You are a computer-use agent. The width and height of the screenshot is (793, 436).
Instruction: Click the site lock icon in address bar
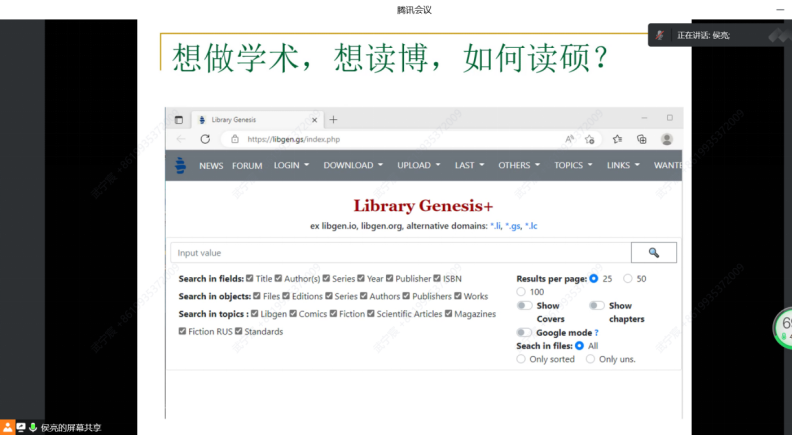pos(235,139)
